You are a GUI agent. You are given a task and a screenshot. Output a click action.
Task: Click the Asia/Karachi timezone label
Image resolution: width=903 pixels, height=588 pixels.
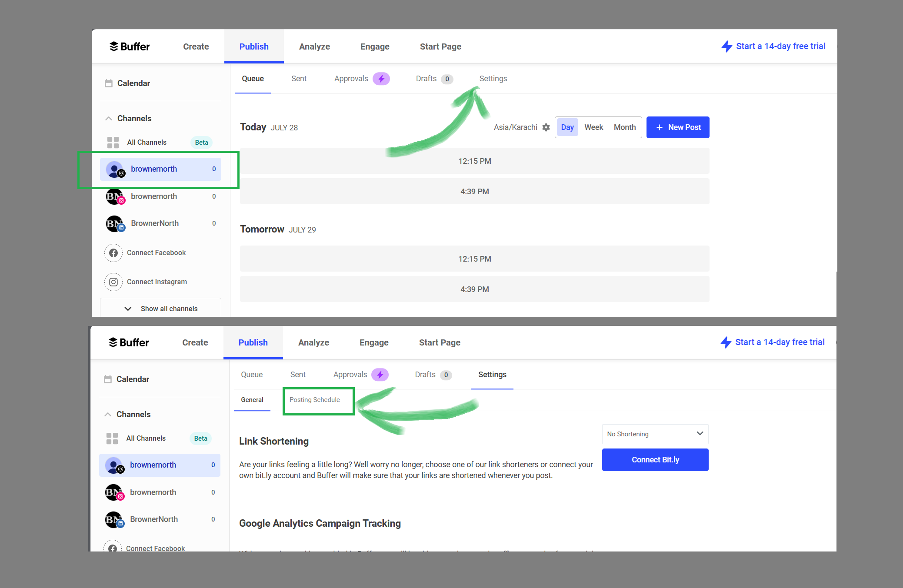click(516, 127)
